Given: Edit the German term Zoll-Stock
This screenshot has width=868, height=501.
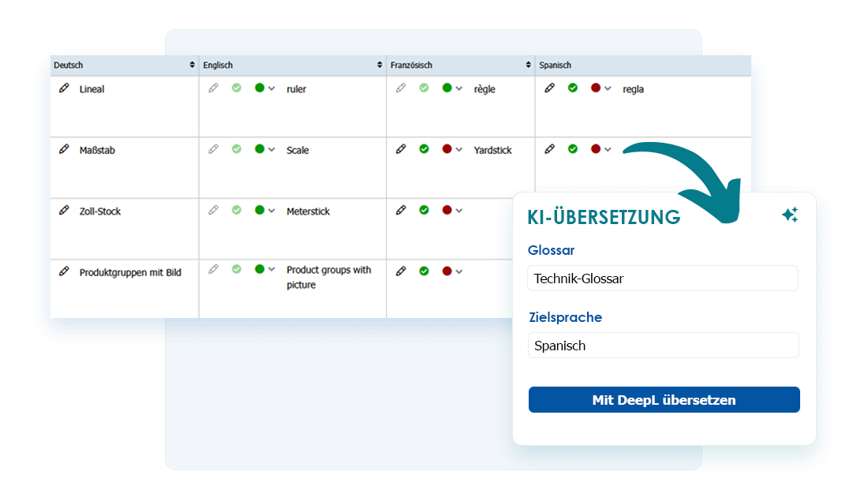Looking at the screenshot, I should 64,210.
